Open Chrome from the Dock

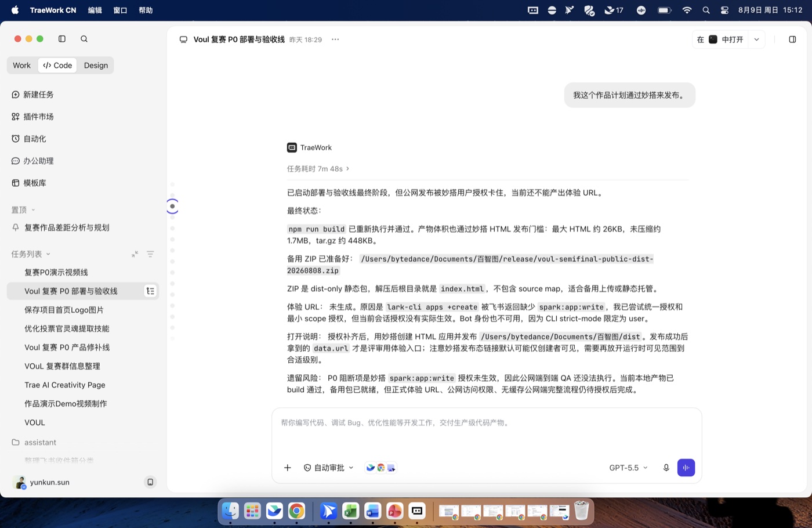(x=296, y=511)
